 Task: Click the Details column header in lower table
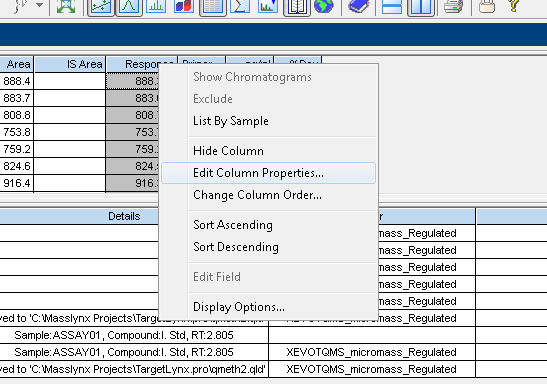pyautogui.click(x=124, y=216)
